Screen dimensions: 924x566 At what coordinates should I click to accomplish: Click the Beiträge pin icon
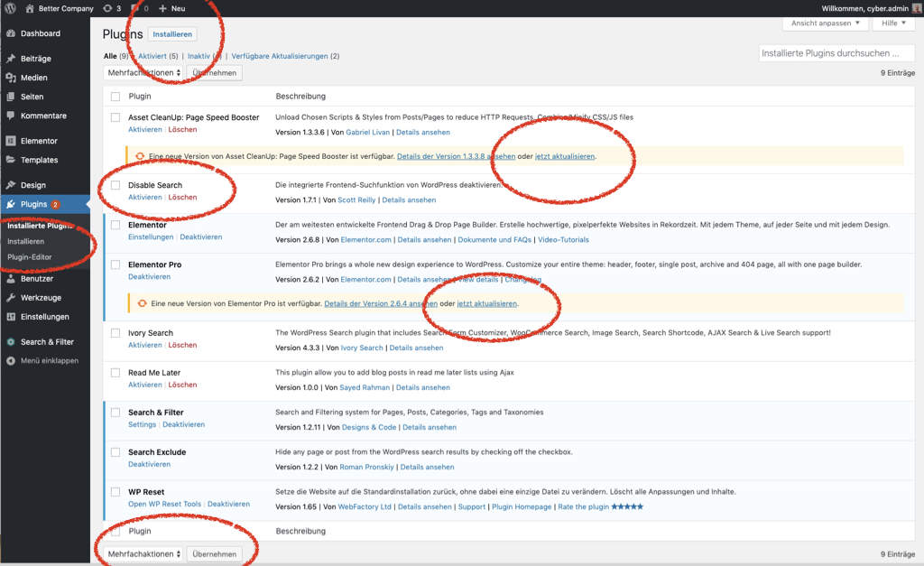(x=11, y=59)
